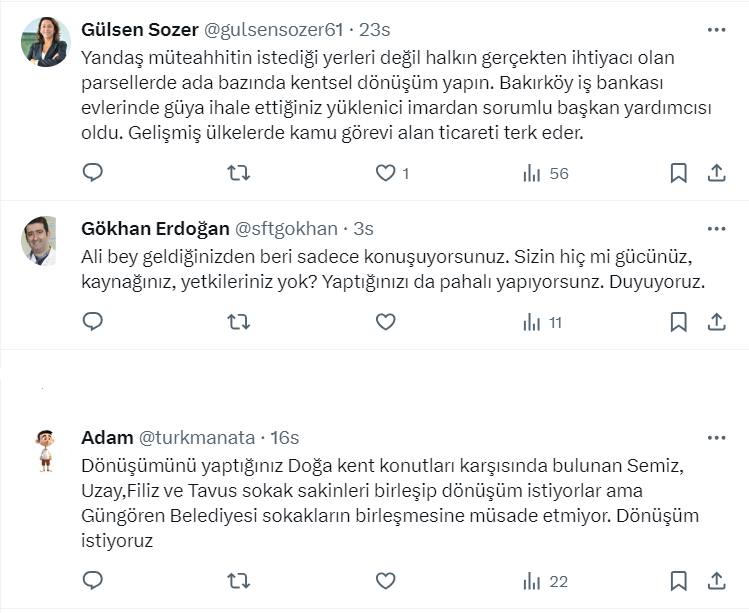This screenshot has width=749, height=613.
Task: Bookmark Gülsen Sozer's tweet
Action: pyautogui.click(x=678, y=173)
